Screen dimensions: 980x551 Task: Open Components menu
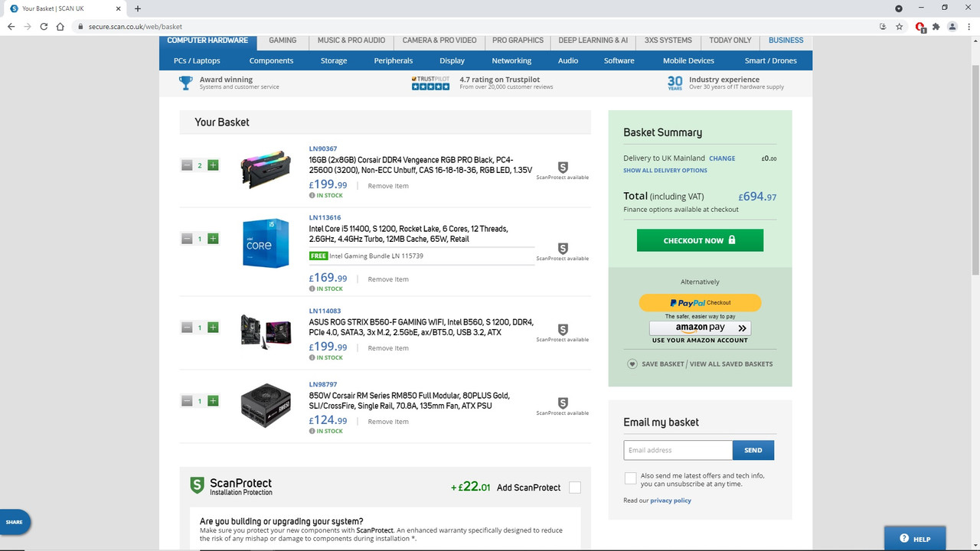tap(271, 60)
